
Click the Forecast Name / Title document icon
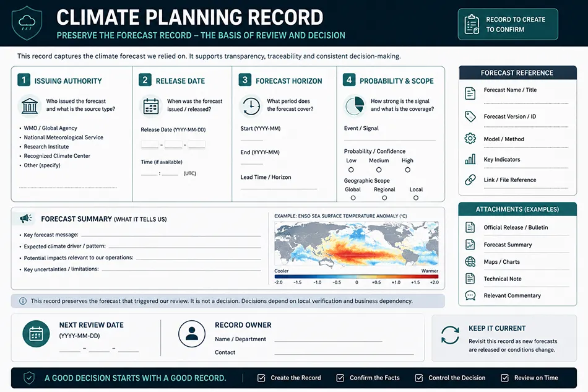(470, 93)
